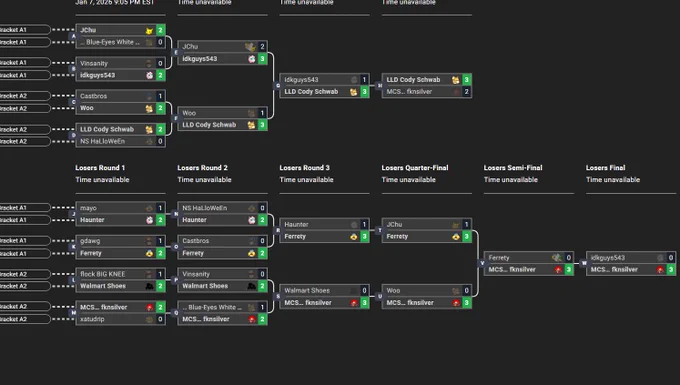This screenshot has height=385, width=680.
Task: Click NS HaLloWeEn player name in match D
Action: [x=102, y=141]
